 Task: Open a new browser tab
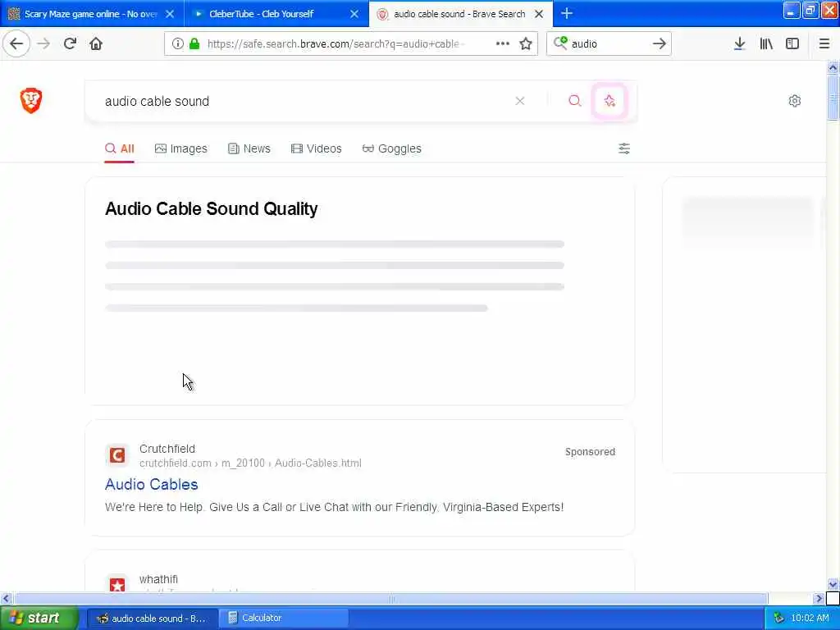pos(567,13)
